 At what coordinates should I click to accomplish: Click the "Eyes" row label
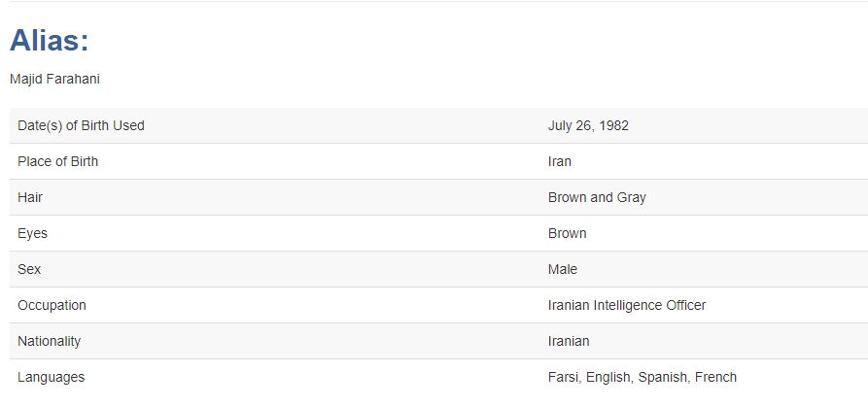point(32,233)
